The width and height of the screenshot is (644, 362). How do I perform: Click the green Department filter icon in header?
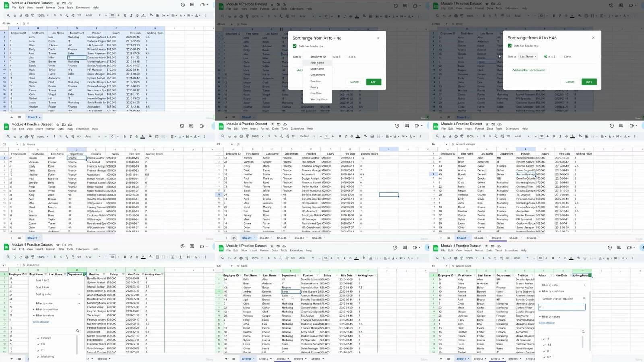pos(85,274)
